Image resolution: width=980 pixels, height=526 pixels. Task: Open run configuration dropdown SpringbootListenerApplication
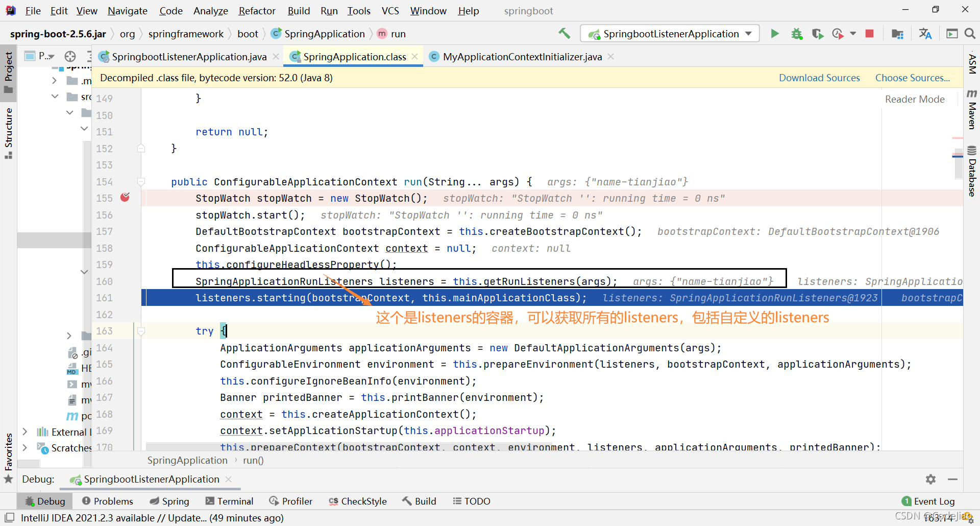670,34
